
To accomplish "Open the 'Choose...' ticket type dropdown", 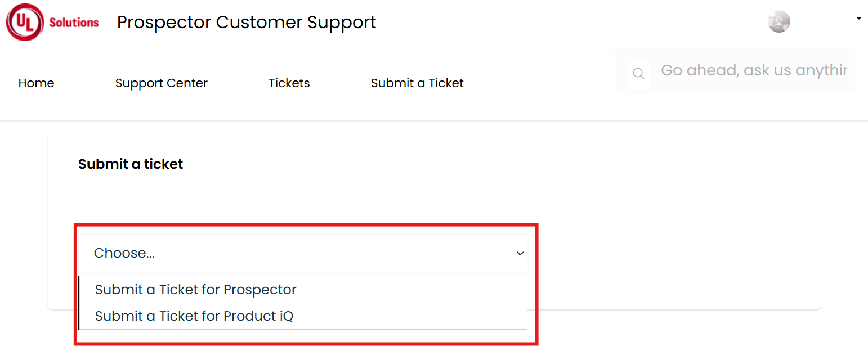I will (x=303, y=253).
